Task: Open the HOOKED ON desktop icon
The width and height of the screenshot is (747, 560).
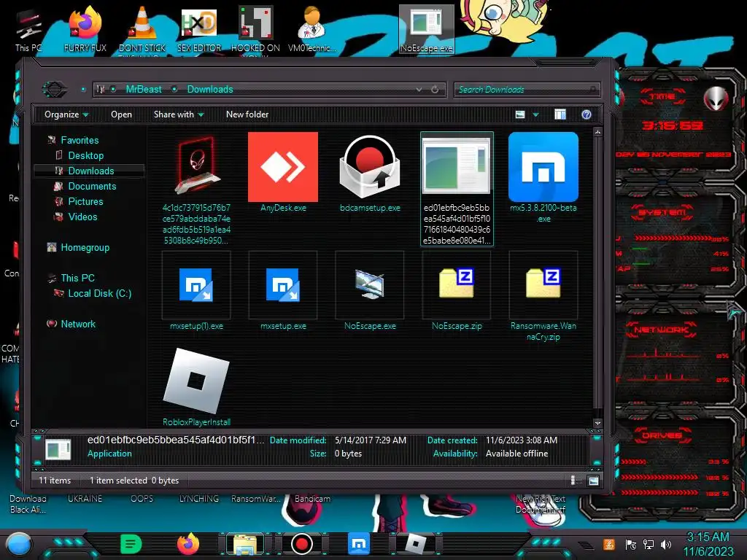Action: tap(255, 29)
